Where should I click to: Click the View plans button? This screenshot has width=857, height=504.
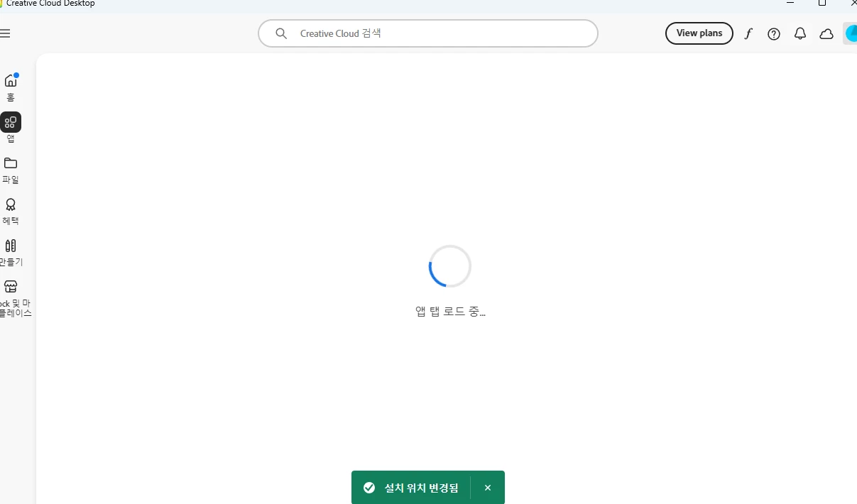[699, 33]
